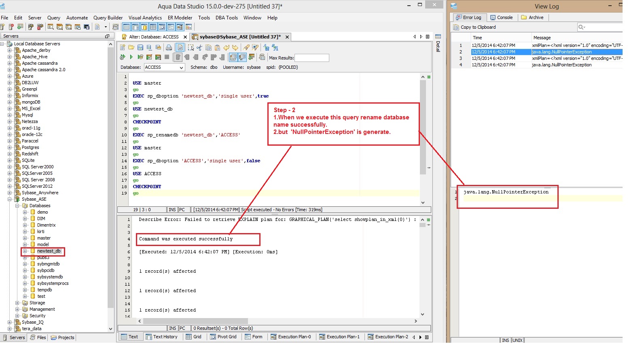
Task: Collapse Local Database Servers root node
Action: pyautogui.click(x=2, y=44)
